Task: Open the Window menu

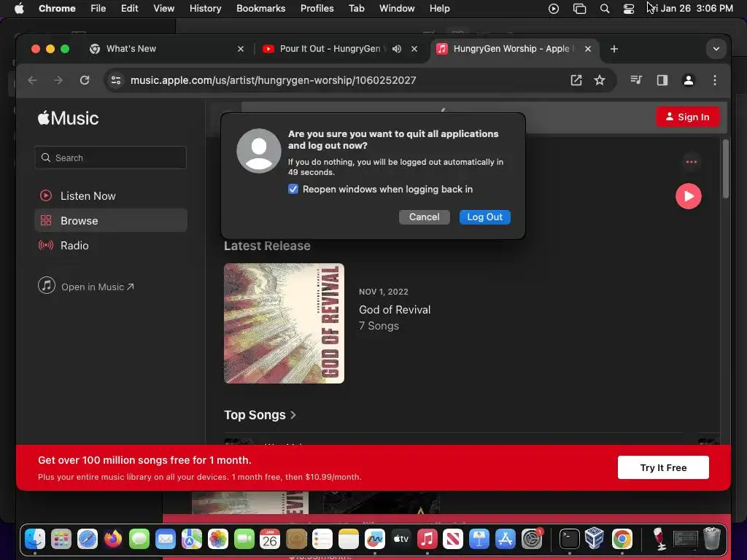Action: point(397,8)
